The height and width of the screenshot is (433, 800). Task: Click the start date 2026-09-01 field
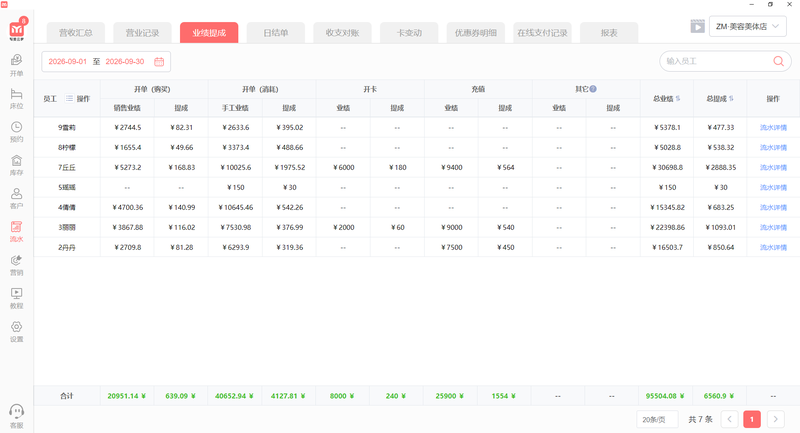(x=67, y=62)
